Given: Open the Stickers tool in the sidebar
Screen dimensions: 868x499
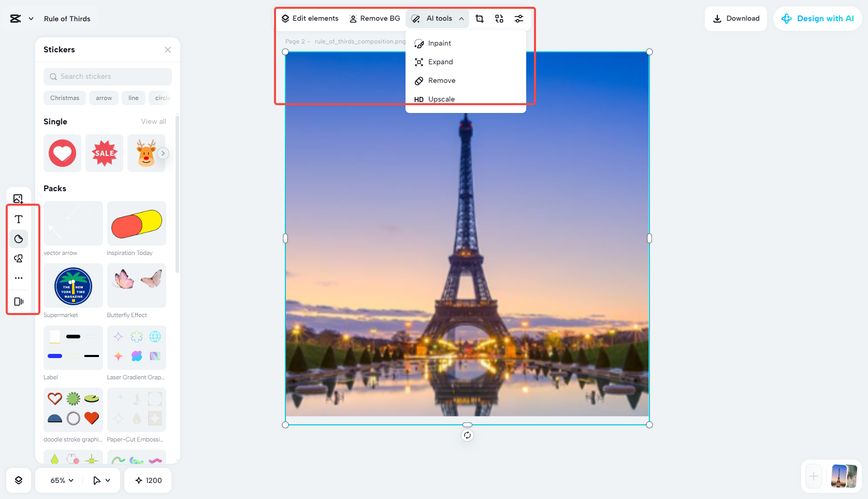Looking at the screenshot, I should point(19,239).
